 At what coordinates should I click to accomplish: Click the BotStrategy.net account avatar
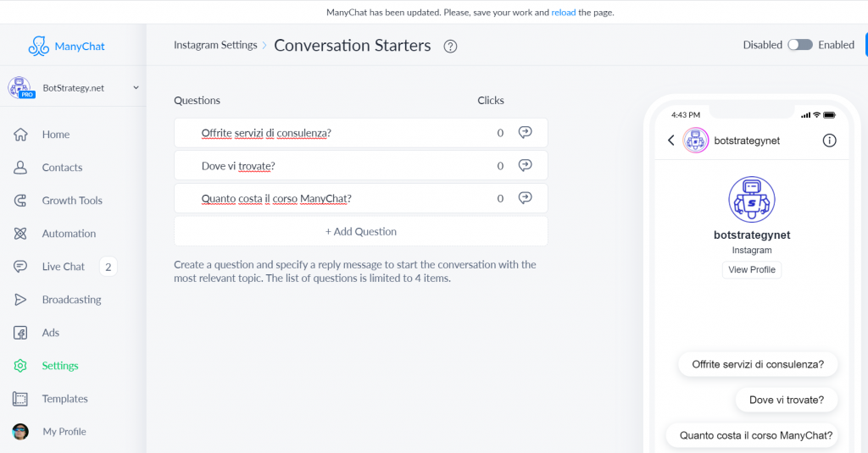tap(20, 87)
